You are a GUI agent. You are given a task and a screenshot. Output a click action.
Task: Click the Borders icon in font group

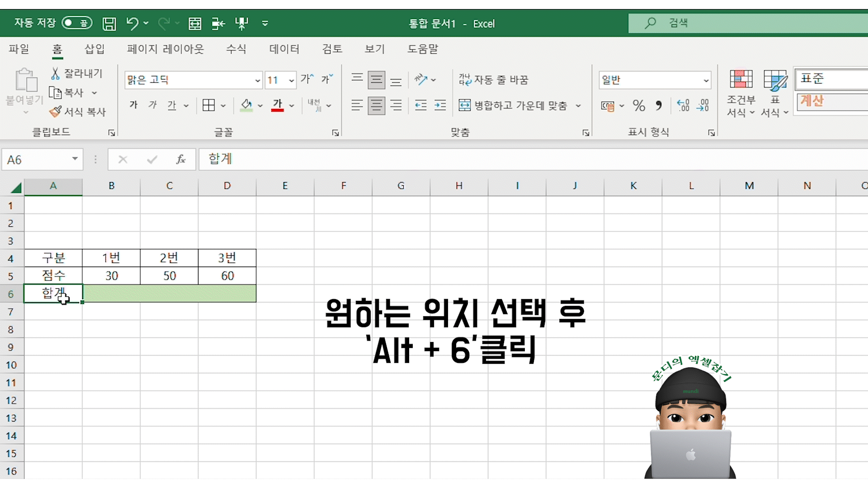[x=208, y=105]
